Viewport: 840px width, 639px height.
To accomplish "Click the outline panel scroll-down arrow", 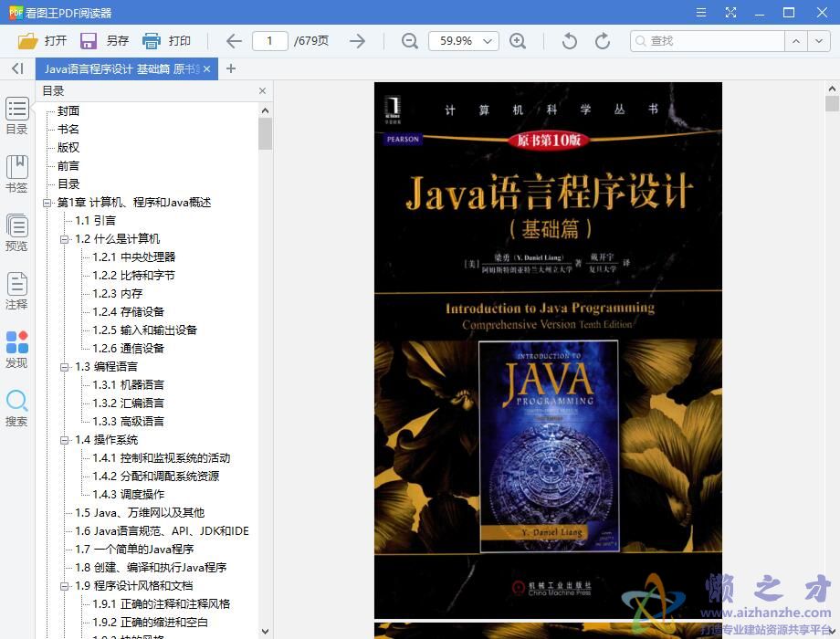I will 265,632.
